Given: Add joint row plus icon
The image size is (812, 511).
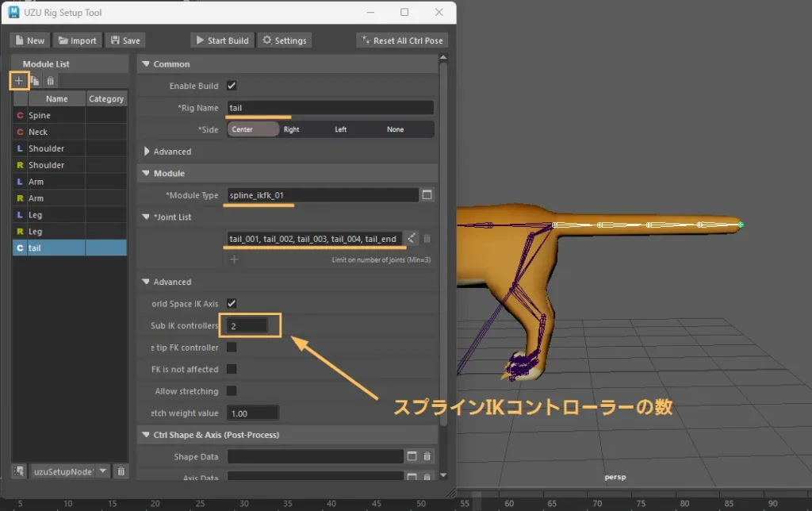Looking at the screenshot, I should 234,259.
